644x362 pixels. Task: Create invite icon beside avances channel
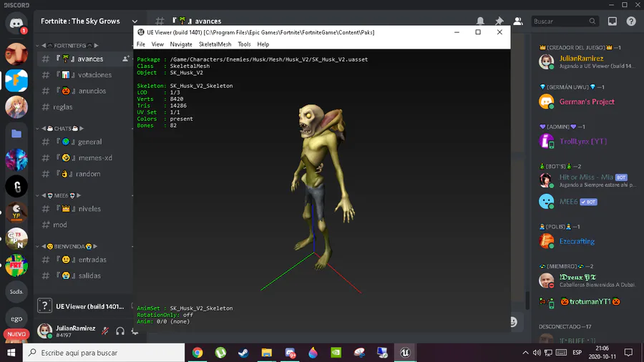[126, 59]
